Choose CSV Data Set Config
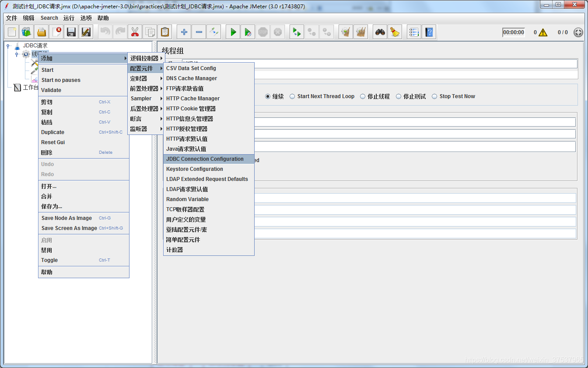The image size is (588, 368). 209,68
